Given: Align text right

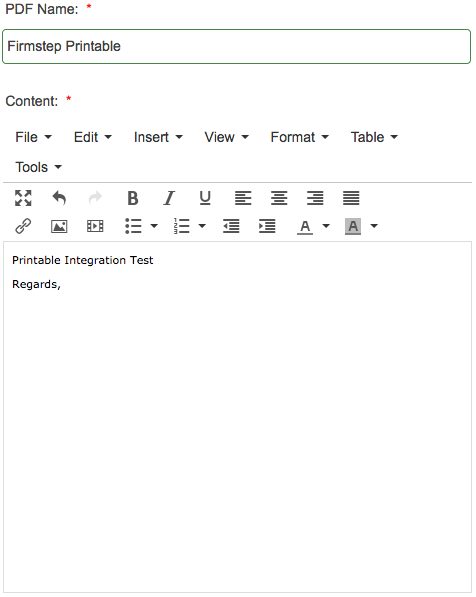Looking at the screenshot, I should click(315, 198).
